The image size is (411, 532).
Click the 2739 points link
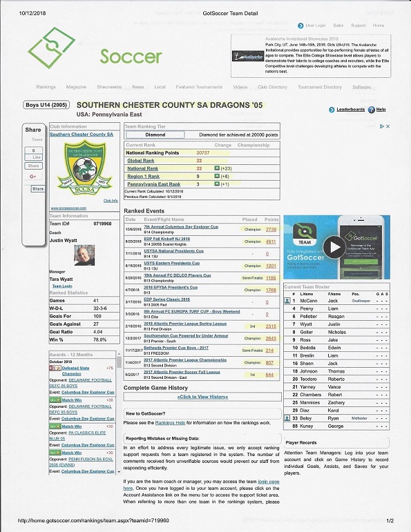(271, 229)
